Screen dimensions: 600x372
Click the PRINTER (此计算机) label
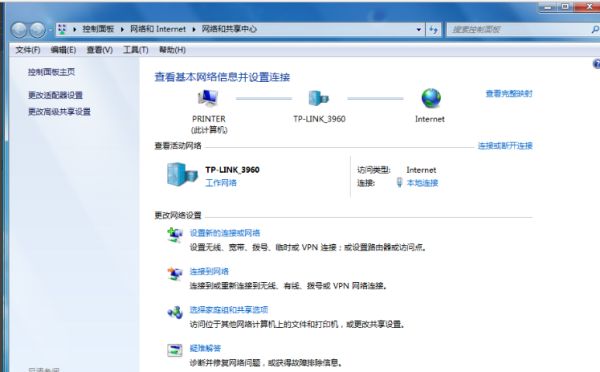[x=209, y=124]
